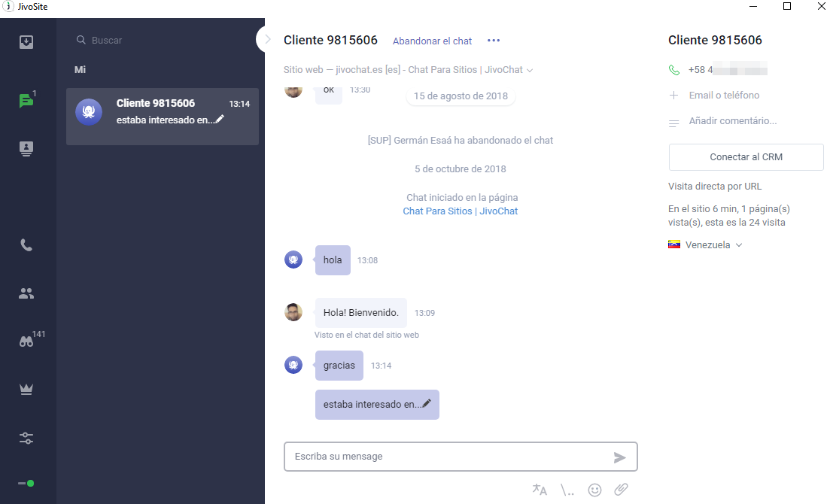Expand the Venezuela location dropdown
836x504 pixels.
pyautogui.click(x=739, y=245)
